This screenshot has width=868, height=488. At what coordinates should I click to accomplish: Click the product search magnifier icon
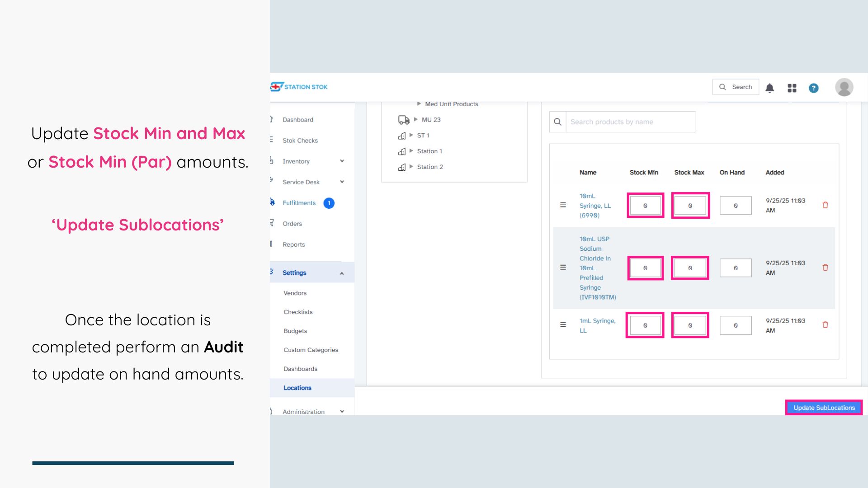point(557,122)
